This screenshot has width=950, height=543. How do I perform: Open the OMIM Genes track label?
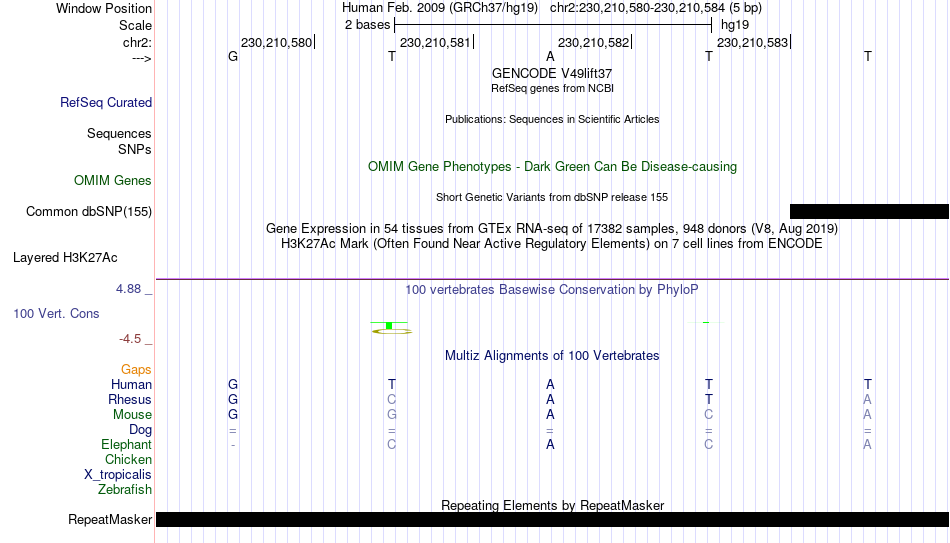(112, 181)
